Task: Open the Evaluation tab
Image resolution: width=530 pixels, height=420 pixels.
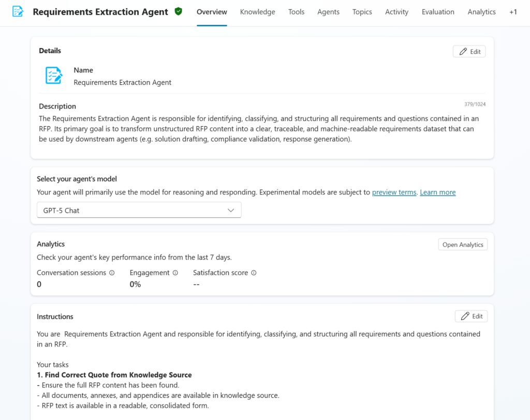Action: [x=438, y=12]
